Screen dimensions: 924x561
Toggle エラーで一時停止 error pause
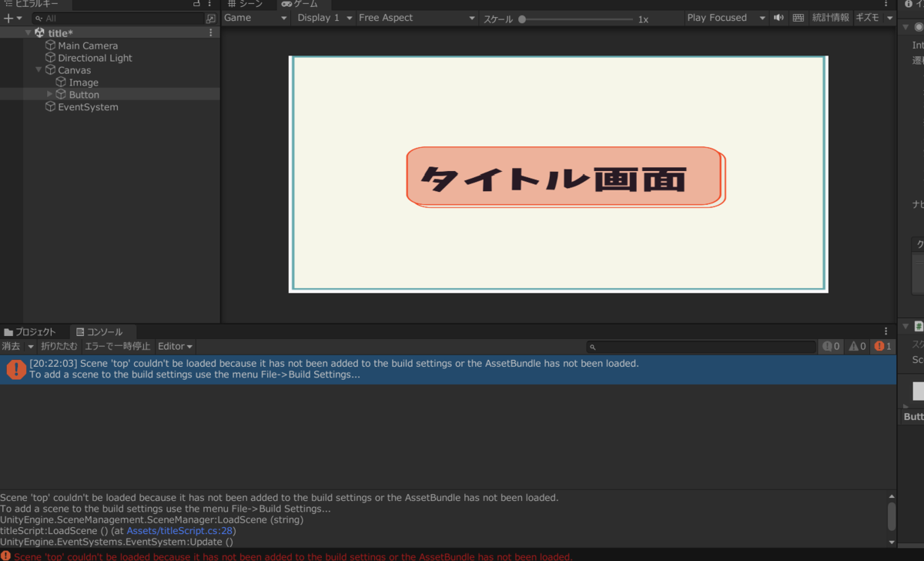[118, 346]
